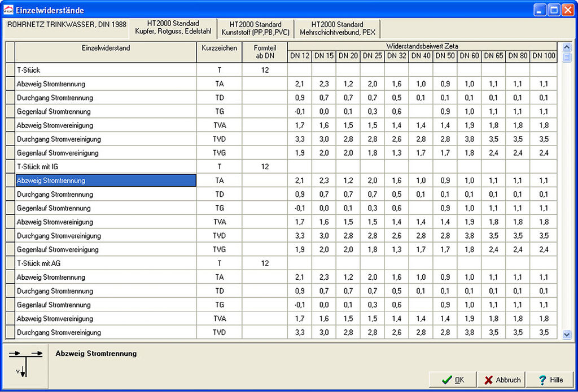Select Durchgang Stromtrennung under T-Stück mit IG
This screenshot has width=578, height=392.
pos(106,194)
